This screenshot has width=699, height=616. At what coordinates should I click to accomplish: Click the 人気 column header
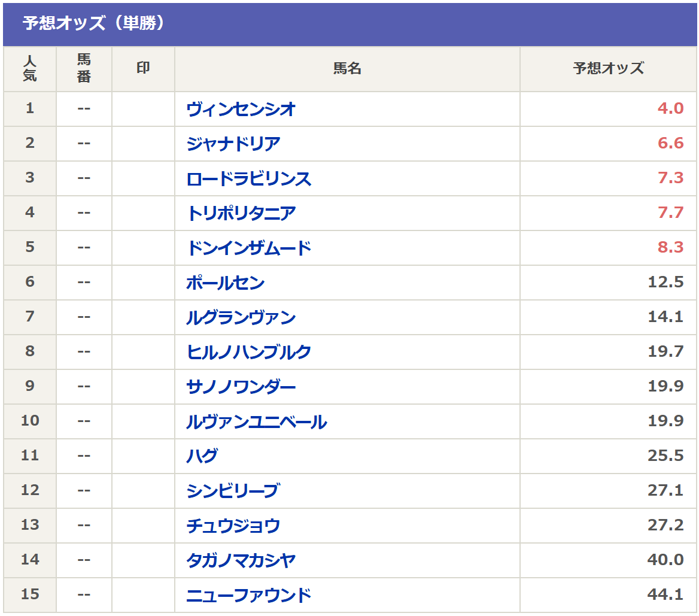pyautogui.click(x=30, y=69)
